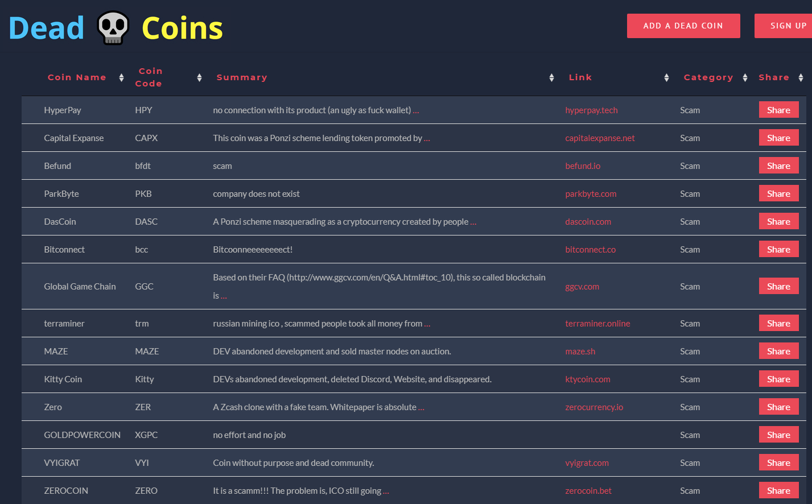The image size is (812, 504).
Task: Open zerocurrency.io link
Action: coord(594,407)
